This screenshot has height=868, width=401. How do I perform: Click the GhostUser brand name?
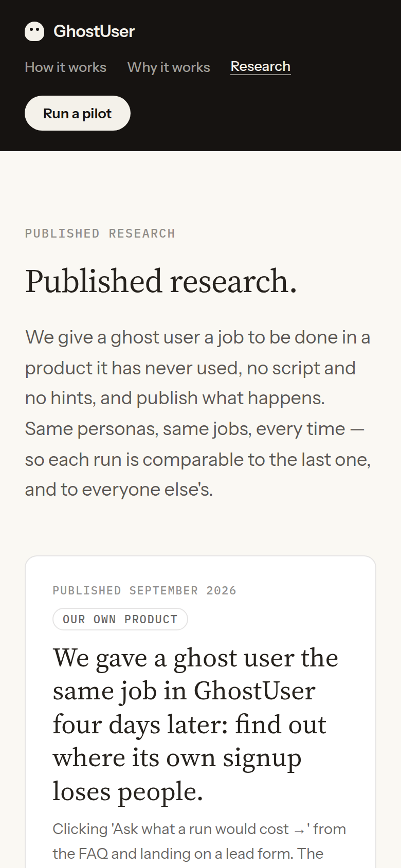[x=94, y=31]
